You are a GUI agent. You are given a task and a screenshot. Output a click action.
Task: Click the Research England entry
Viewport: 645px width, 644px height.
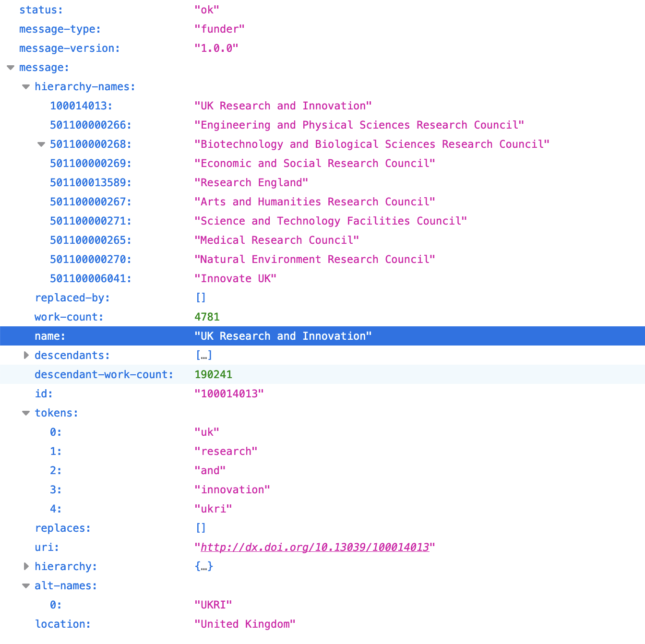point(251,182)
